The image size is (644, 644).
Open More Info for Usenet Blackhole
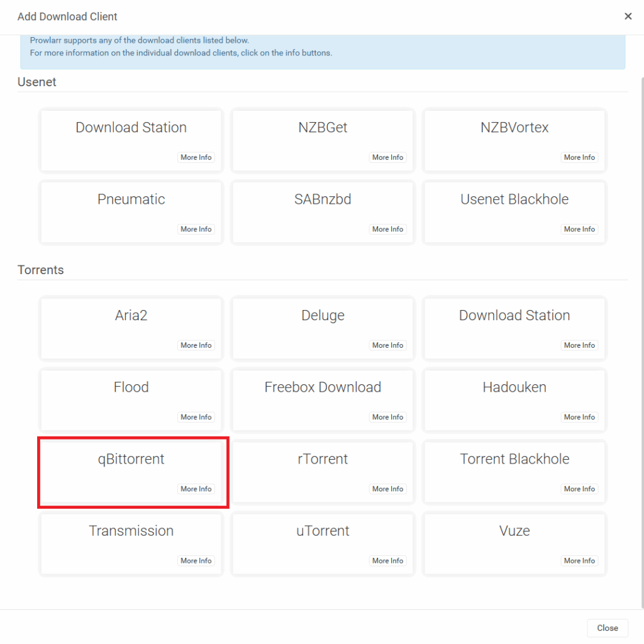[579, 229]
